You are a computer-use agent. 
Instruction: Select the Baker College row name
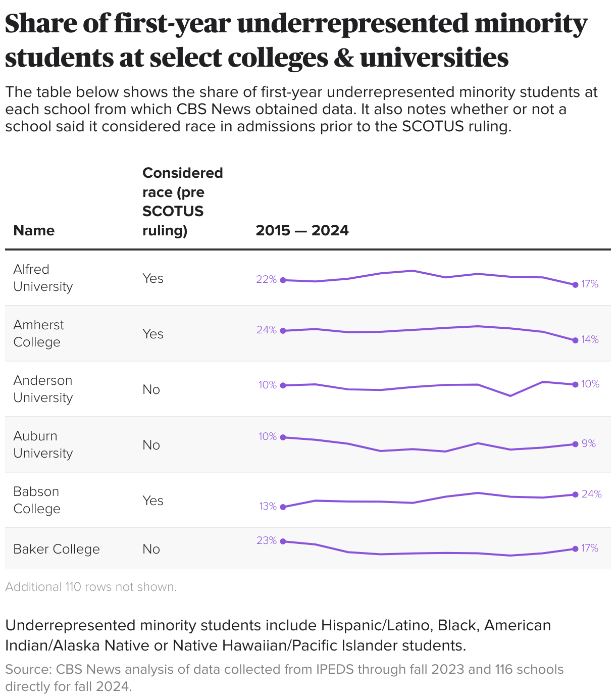pos(57,549)
